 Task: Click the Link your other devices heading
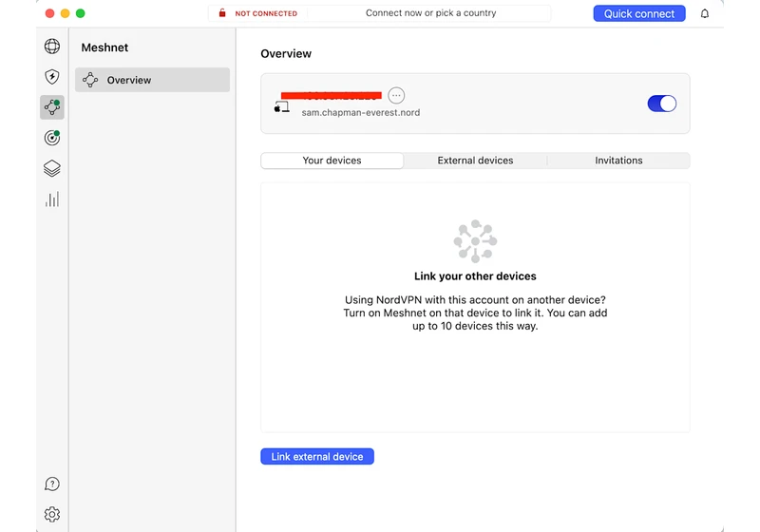pyautogui.click(x=475, y=276)
